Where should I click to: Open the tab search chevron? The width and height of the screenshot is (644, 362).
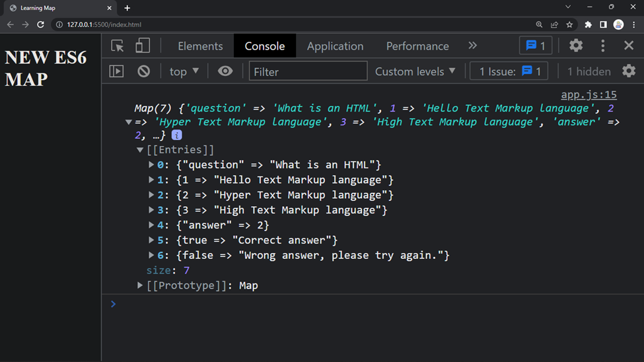(x=568, y=7)
